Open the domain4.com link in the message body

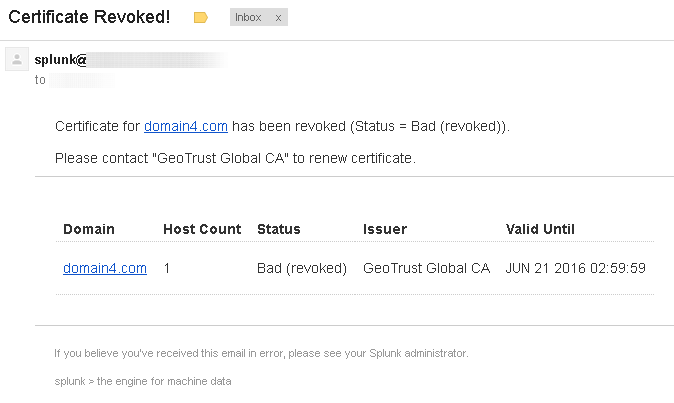[186, 127]
